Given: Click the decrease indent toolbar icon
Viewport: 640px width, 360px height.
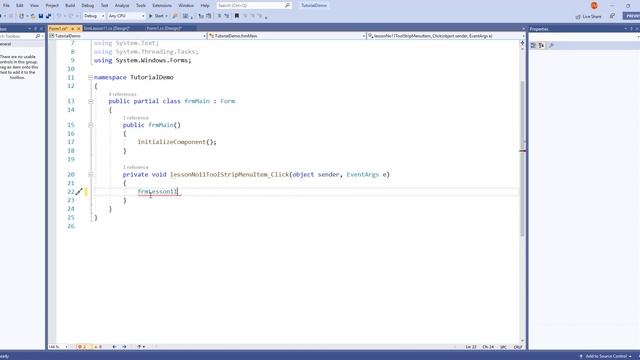Looking at the screenshot, I should pyautogui.click(x=201, y=16).
